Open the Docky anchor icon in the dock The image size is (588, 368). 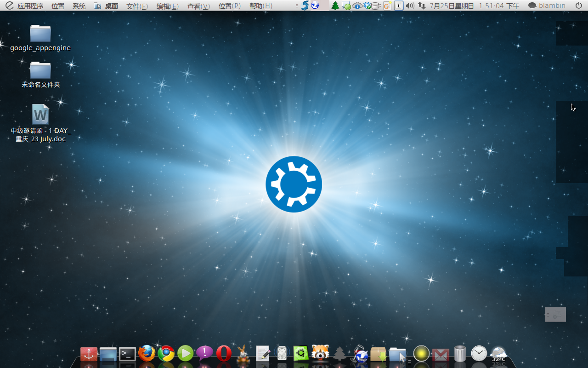point(89,354)
